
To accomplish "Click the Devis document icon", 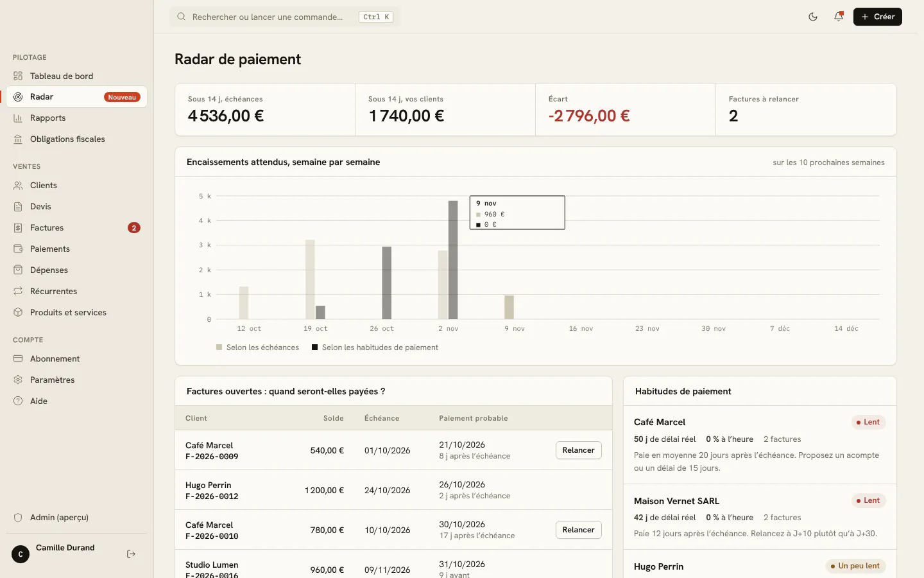I will (18, 207).
